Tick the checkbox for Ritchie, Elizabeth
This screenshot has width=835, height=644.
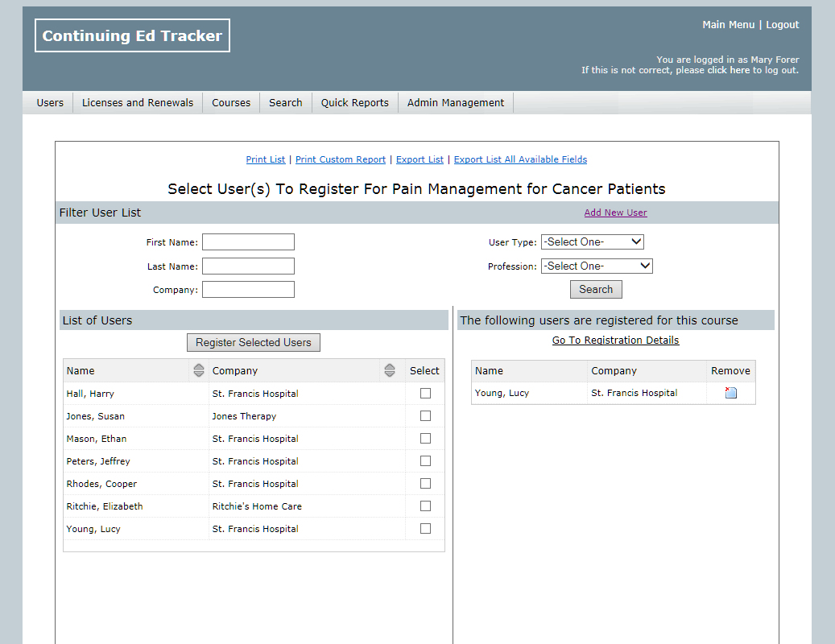(x=425, y=506)
